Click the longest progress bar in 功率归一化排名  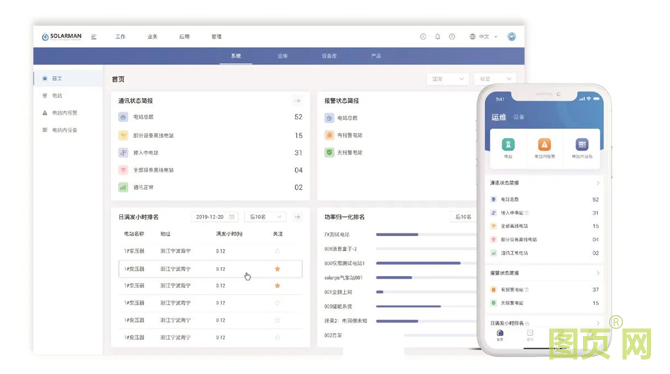(x=418, y=263)
